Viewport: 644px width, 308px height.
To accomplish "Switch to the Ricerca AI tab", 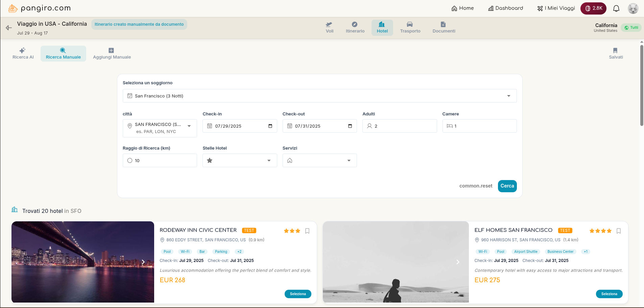I will 23,53.
